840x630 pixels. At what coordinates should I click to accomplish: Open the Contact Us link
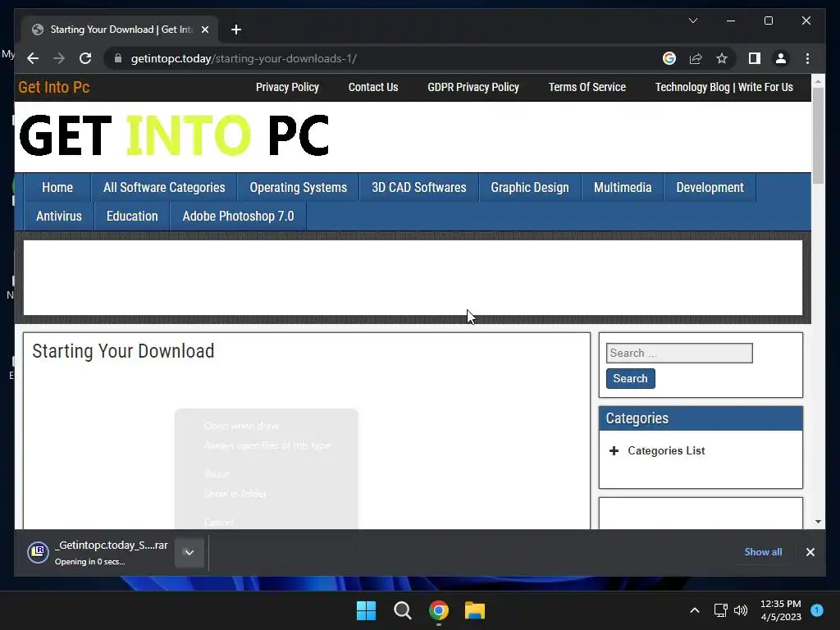coord(373,87)
